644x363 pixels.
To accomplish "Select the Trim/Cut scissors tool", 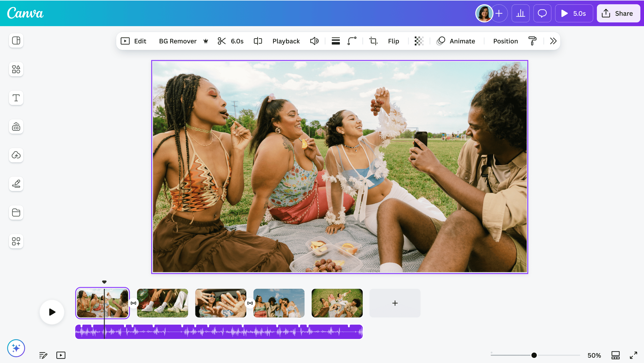I will [221, 41].
